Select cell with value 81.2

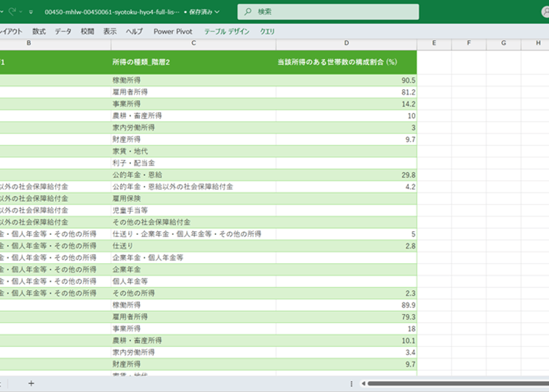coord(346,92)
